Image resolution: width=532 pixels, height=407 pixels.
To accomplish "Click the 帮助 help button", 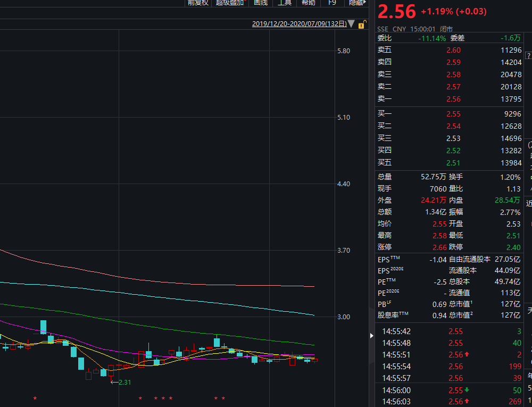I will pos(309,3).
